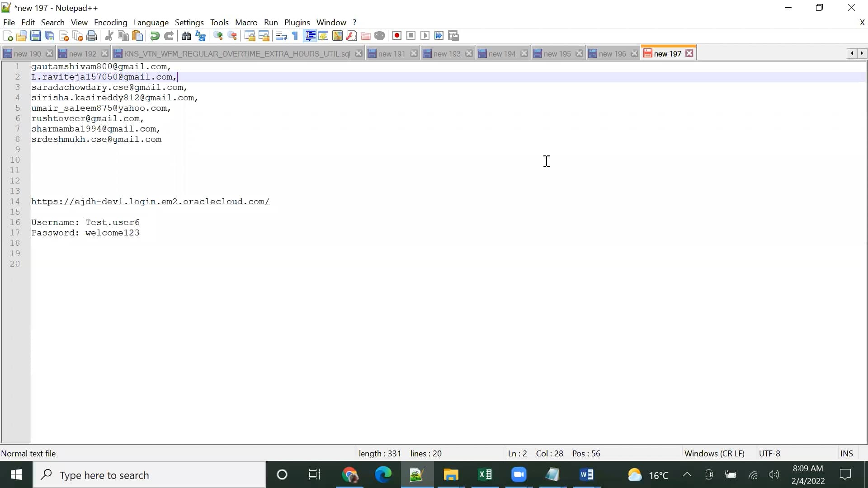Close the new 197 tab

[x=689, y=53]
